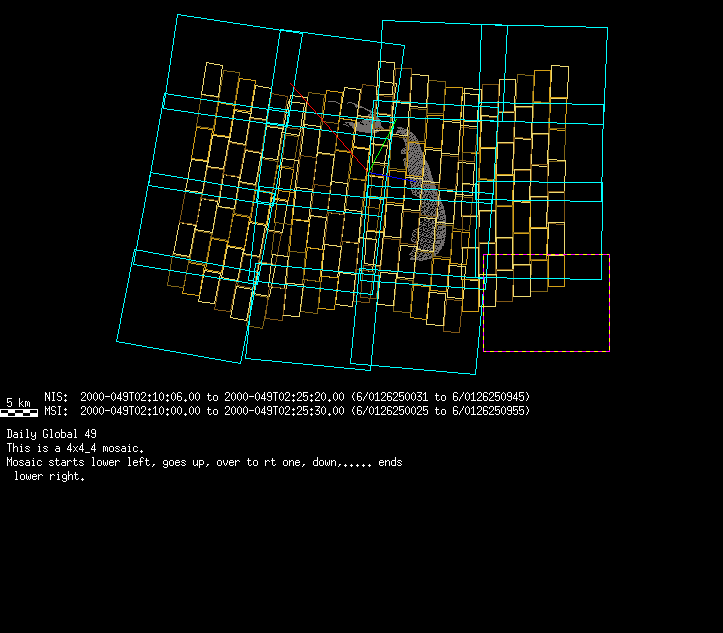The image size is (723, 633).
Task: Click the MSI label
Action: (x=56, y=410)
